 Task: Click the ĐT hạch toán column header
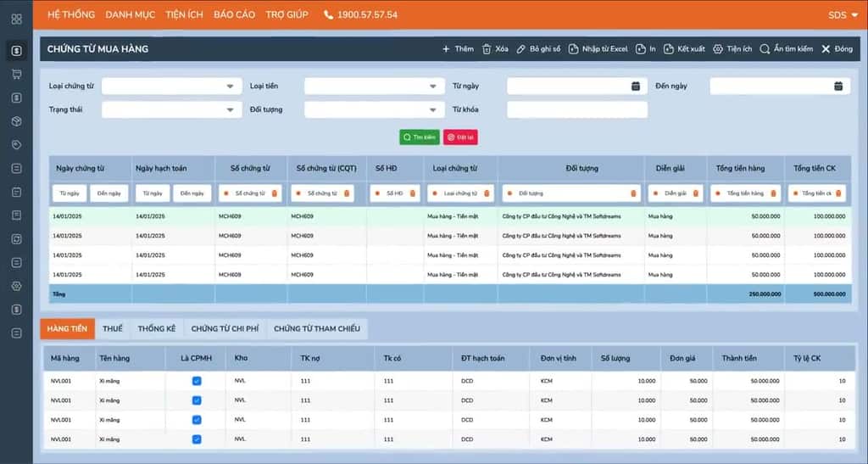pyautogui.click(x=482, y=358)
